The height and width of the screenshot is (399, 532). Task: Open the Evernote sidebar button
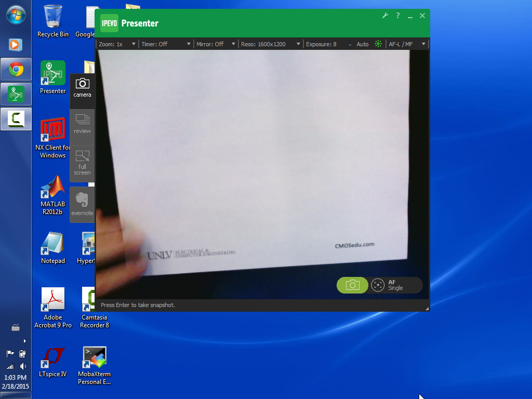[x=82, y=204]
